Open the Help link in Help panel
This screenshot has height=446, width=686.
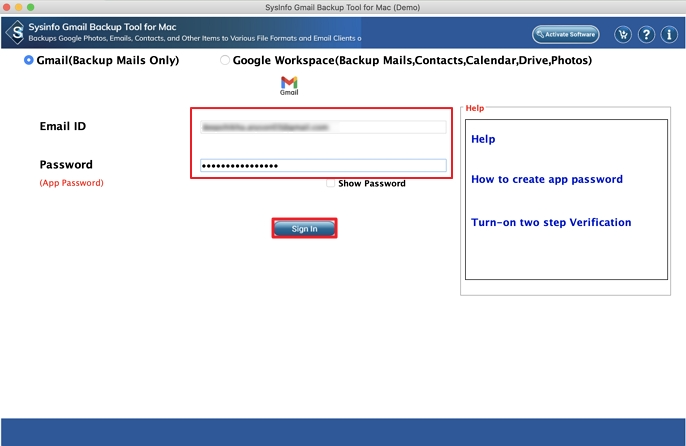pyautogui.click(x=483, y=139)
